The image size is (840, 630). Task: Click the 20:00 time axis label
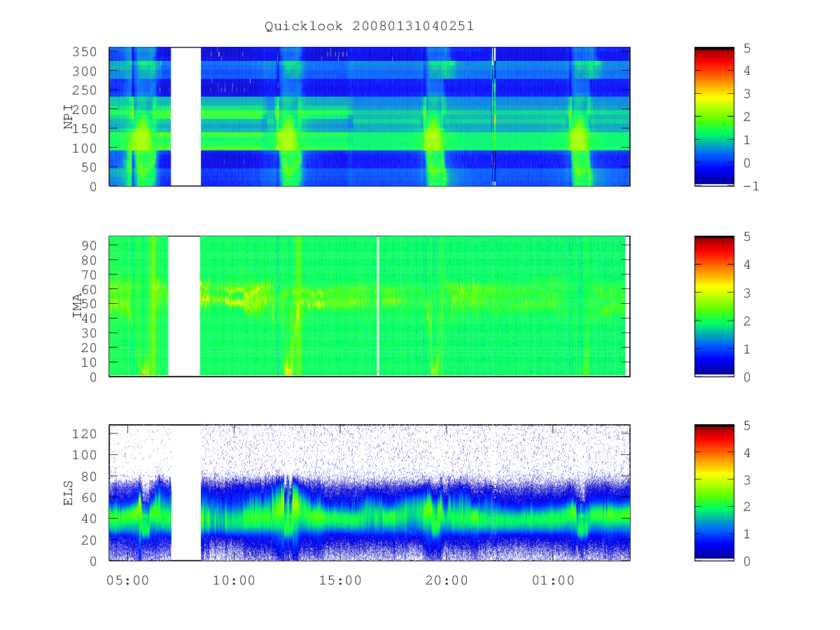pos(447,580)
